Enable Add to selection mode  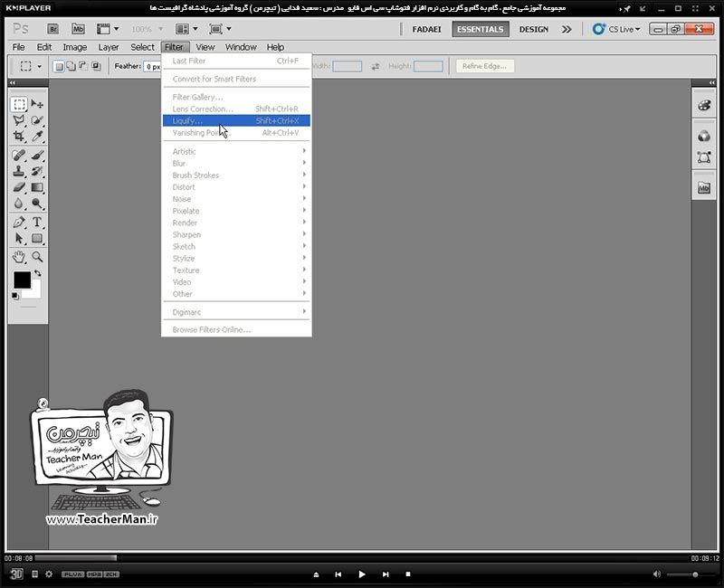pos(71,66)
